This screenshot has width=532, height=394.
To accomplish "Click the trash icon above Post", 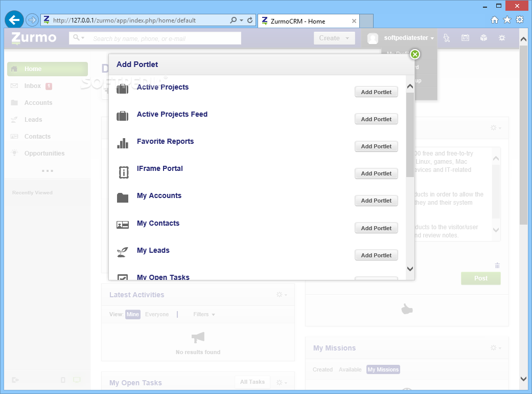I will [497, 266].
